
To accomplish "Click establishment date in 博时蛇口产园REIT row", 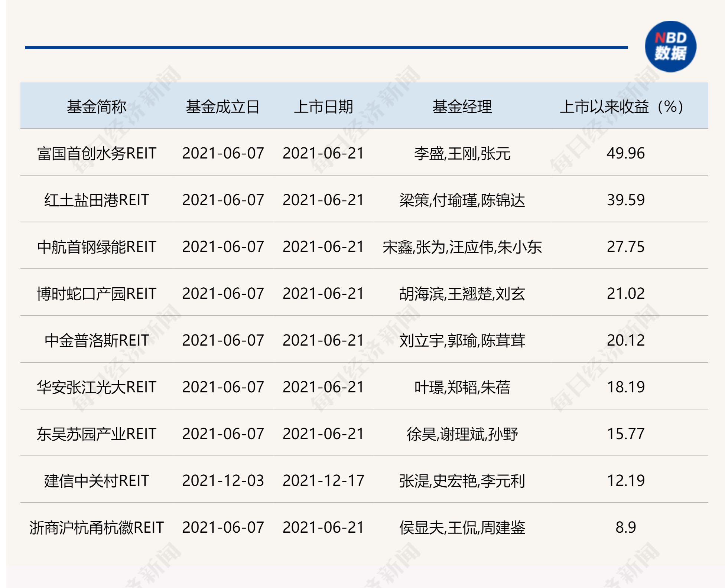I will pos(223,294).
